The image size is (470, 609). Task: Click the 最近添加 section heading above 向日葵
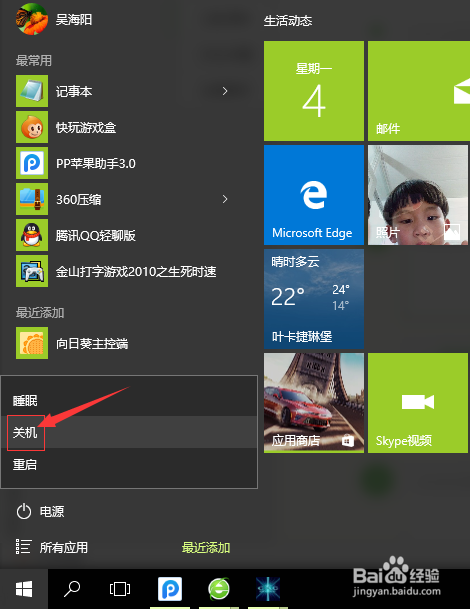40,312
